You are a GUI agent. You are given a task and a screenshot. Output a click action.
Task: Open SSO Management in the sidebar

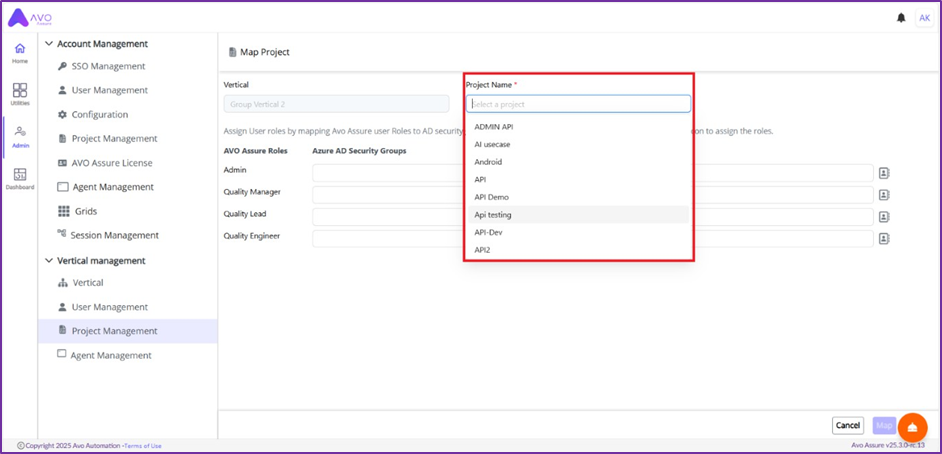pos(108,66)
